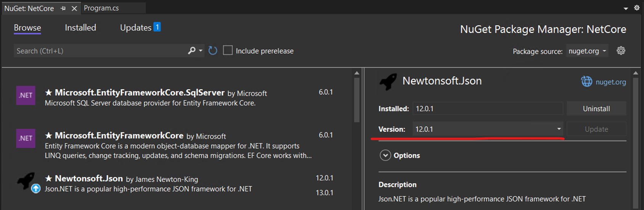644x210 pixels.
Task: Open the Installed packages tab
Action: click(x=80, y=27)
